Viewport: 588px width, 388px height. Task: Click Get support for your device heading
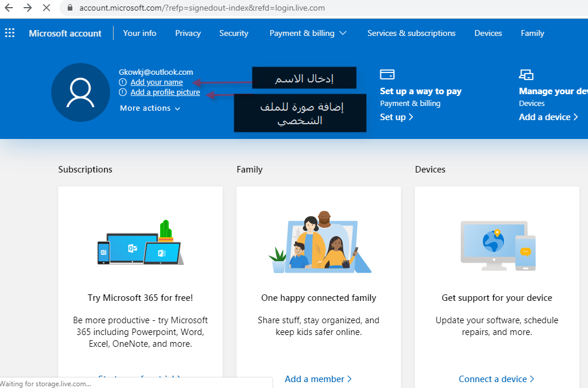point(497,298)
